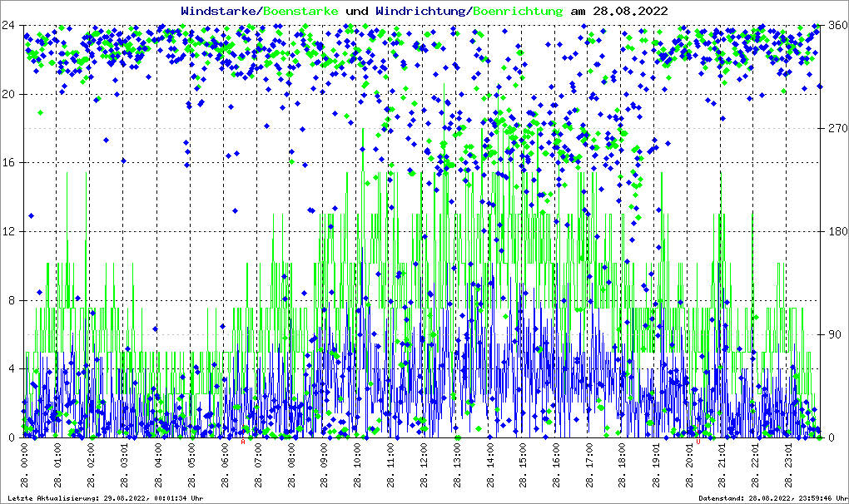Click the red sunrise marker near 06:30
This screenshot has width=849, height=504.
tap(243, 442)
